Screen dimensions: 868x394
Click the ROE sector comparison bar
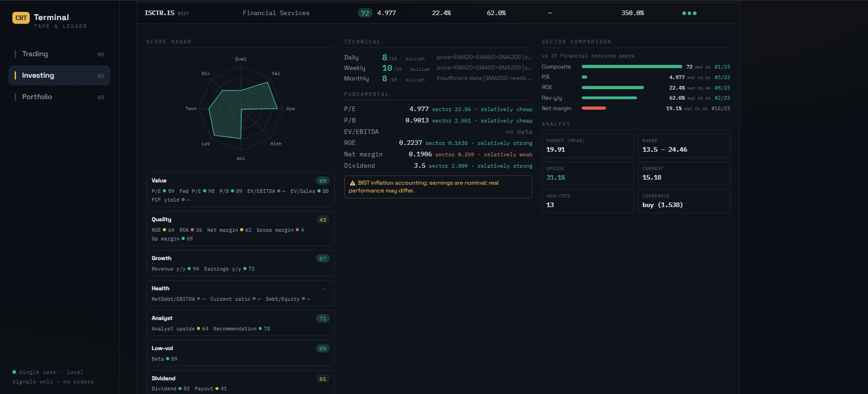613,87
